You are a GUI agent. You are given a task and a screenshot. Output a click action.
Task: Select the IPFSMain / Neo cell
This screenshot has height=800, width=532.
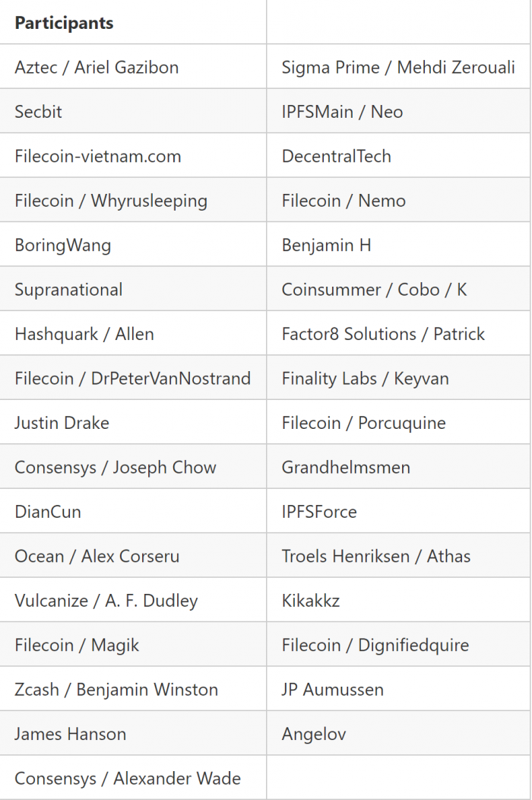point(398,111)
